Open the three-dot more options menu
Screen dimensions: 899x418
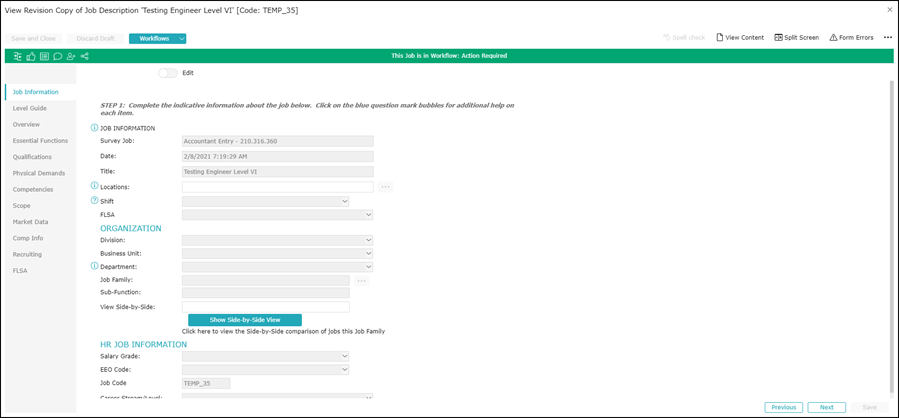pos(887,38)
